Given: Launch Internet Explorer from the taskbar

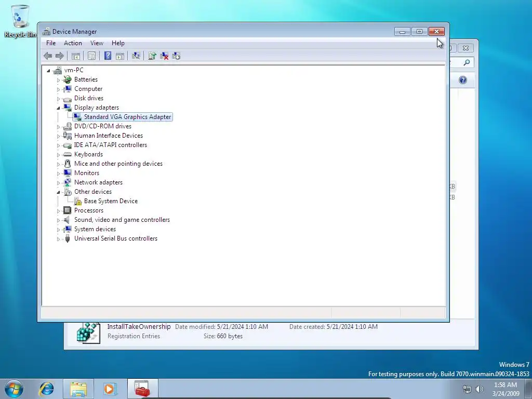Looking at the screenshot, I should 46,389.
